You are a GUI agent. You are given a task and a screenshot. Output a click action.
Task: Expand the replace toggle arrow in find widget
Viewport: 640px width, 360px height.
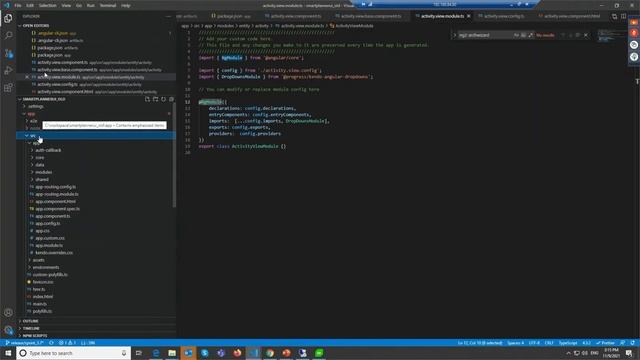(x=454, y=35)
